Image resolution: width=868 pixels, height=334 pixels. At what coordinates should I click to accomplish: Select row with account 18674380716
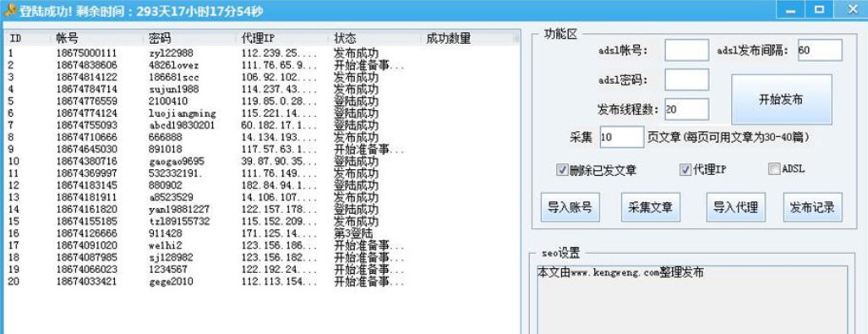(262, 162)
